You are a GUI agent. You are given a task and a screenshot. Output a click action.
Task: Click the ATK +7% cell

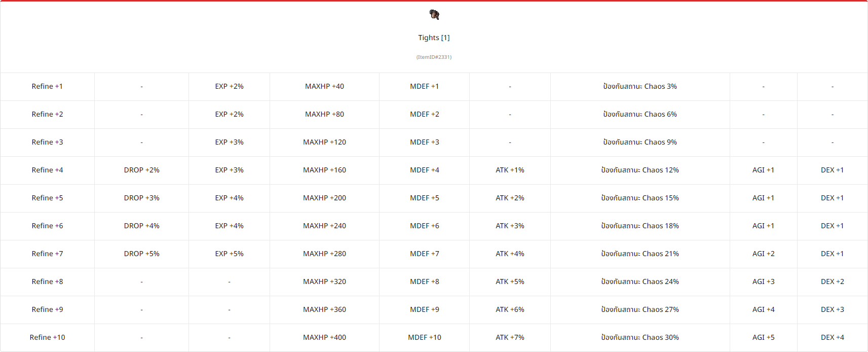point(510,337)
